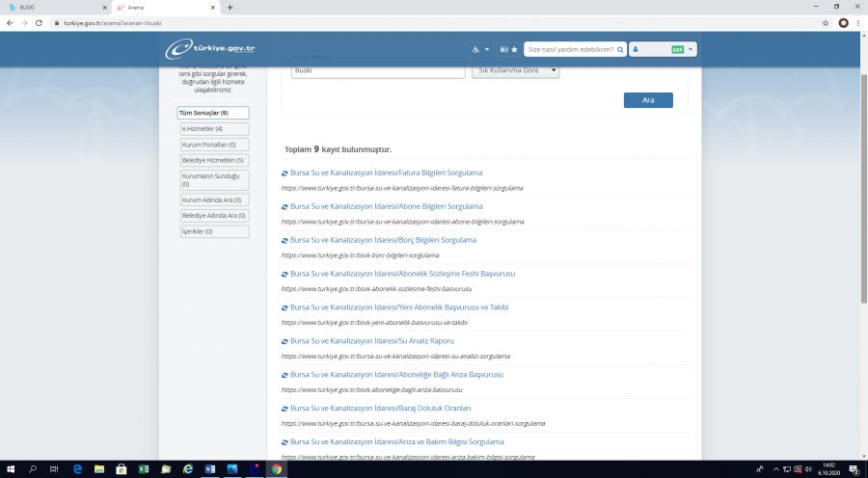The height and width of the screenshot is (478, 868).
Task: Select the Tüm Sonuçlar (9) filter
Action: pos(213,113)
